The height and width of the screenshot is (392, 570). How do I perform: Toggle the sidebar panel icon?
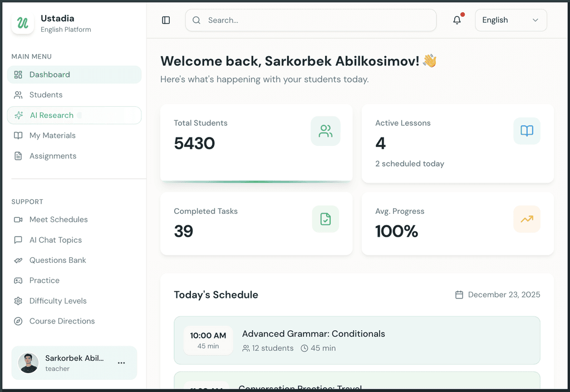pyautogui.click(x=166, y=21)
